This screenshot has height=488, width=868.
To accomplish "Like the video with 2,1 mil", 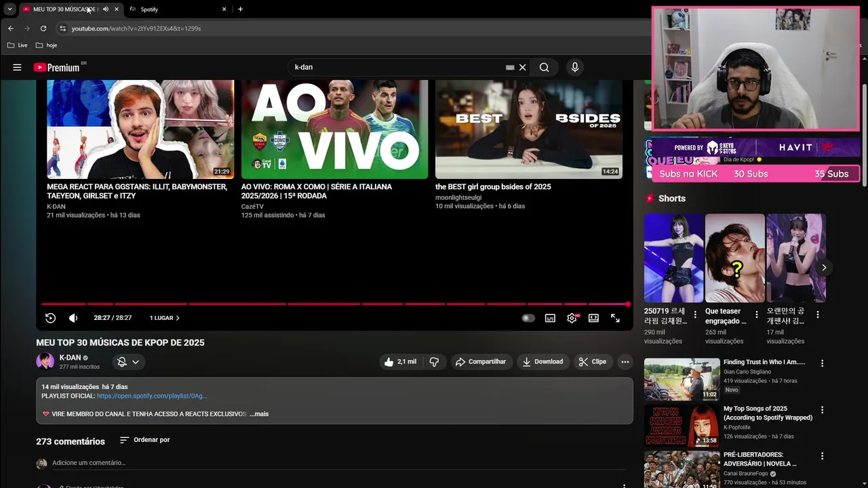I will (x=400, y=362).
